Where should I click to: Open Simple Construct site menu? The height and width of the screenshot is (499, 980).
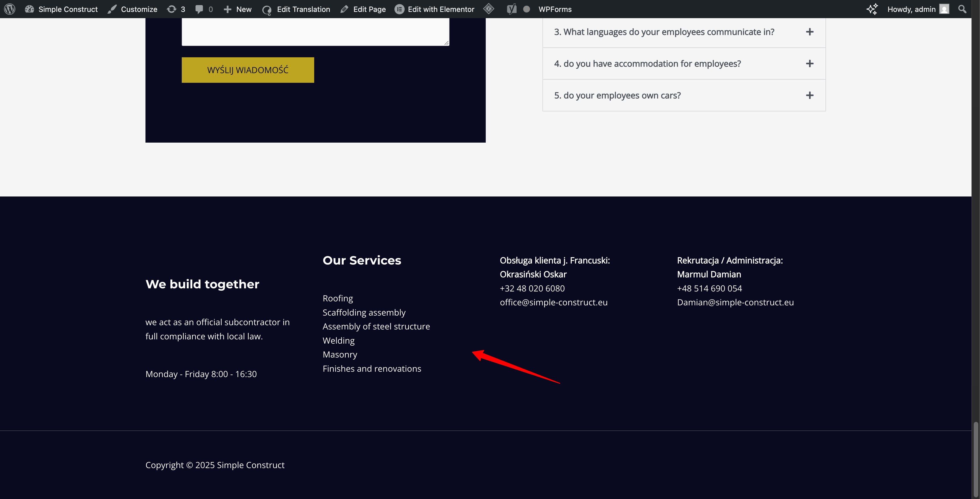[x=61, y=9]
